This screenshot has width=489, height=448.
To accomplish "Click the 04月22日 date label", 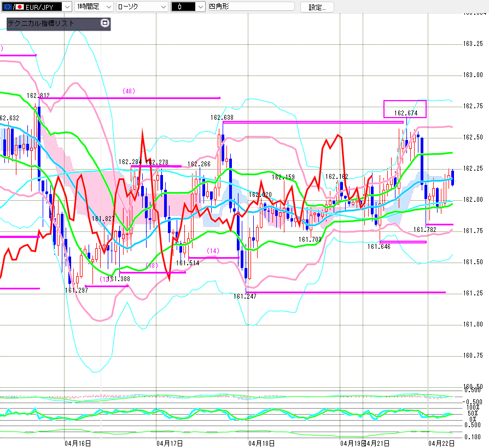I will pyautogui.click(x=441, y=443).
